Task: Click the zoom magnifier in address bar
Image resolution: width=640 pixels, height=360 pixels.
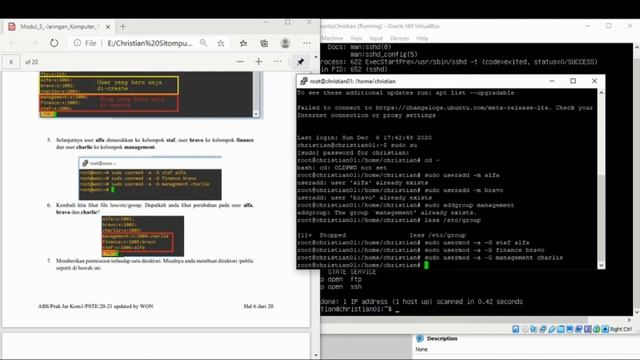Action: pos(203,43)
